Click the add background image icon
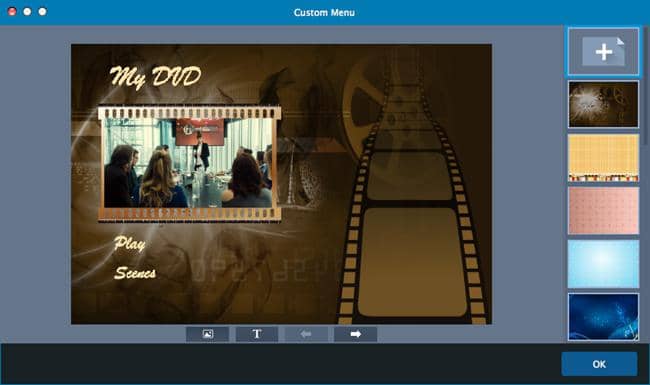 207,334
